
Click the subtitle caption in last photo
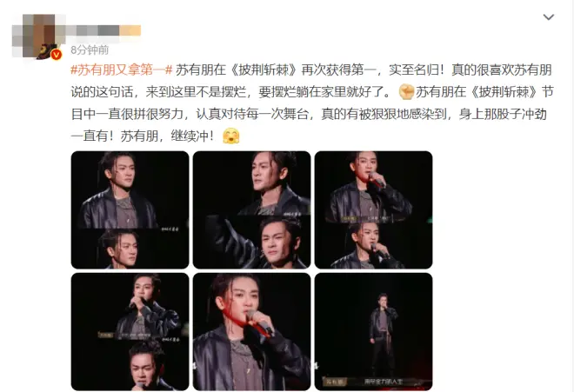(383, 382)
